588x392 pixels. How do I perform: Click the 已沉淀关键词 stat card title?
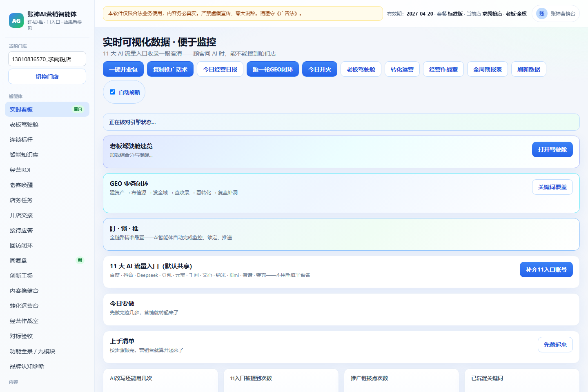[487, 378]
